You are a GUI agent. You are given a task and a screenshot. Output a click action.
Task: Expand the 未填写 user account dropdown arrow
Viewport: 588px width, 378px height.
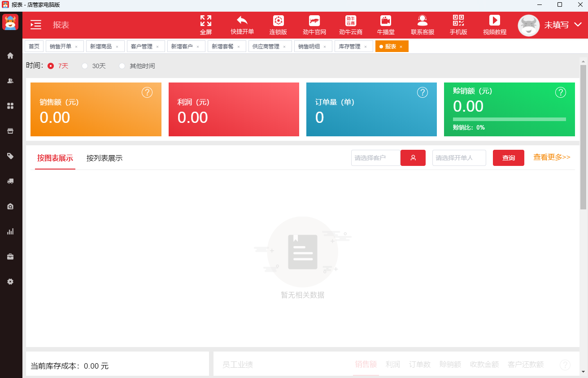578,25
